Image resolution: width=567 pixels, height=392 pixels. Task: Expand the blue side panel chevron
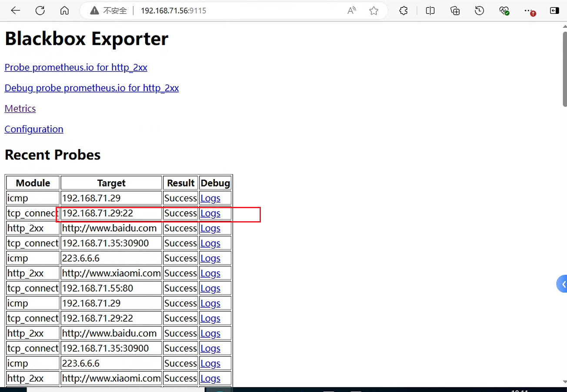(x=562, y=284)
